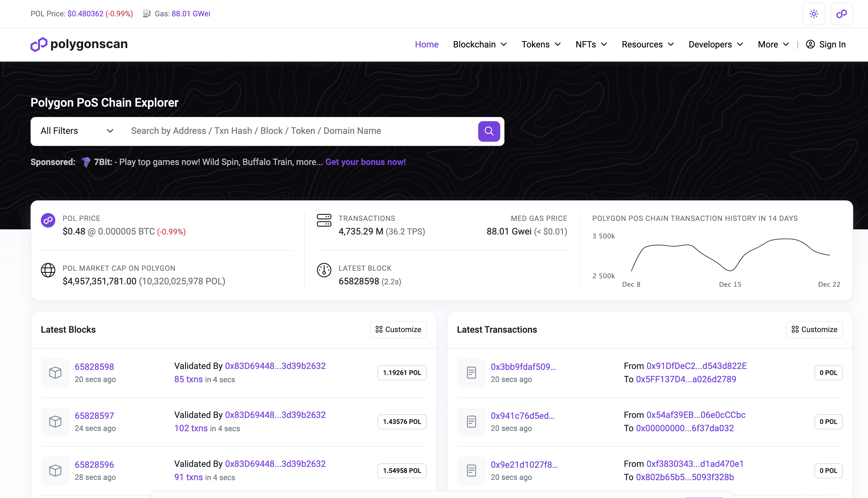This screenshot has width=868, height=498.
Task: Click the document icon for transaction 0x941c76d5ed
Action: 471,421
